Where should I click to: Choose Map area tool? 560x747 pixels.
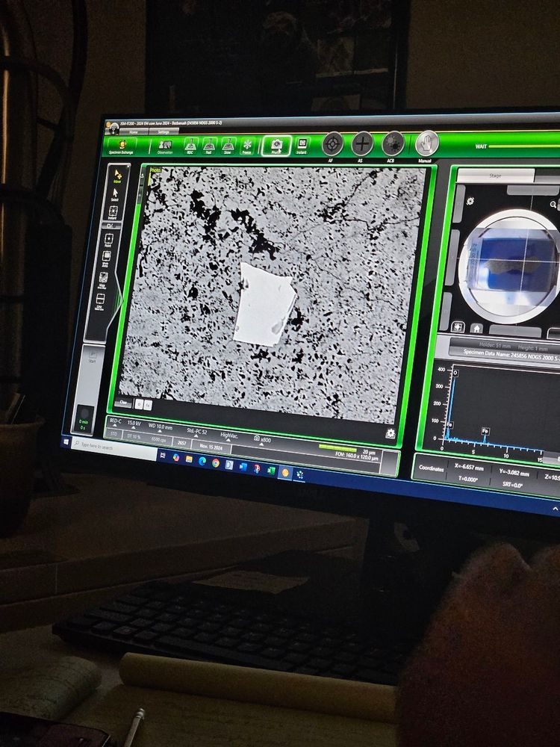coord(103,280)
